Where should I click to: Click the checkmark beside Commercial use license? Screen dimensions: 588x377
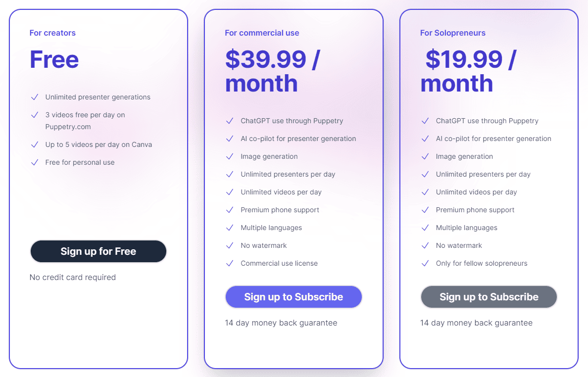click(x=230, y=263)
